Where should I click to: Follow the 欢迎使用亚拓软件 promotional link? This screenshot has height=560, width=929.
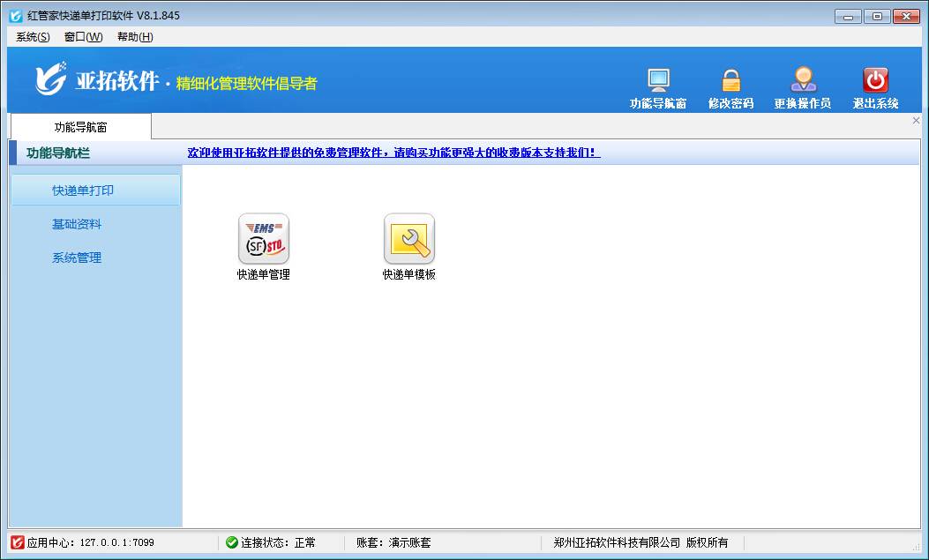(x=393, y=153)
